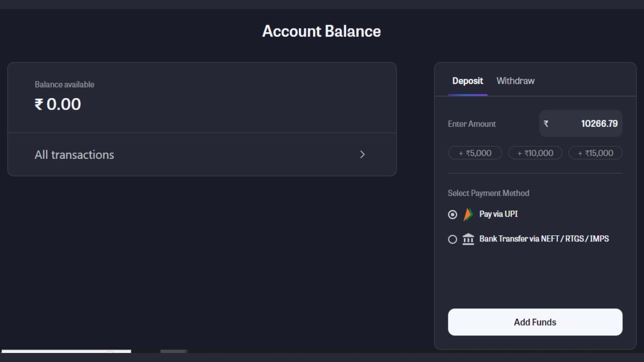Click the ₹ 0.00 available balance
644x362 pixels.
tap(58, 104)
